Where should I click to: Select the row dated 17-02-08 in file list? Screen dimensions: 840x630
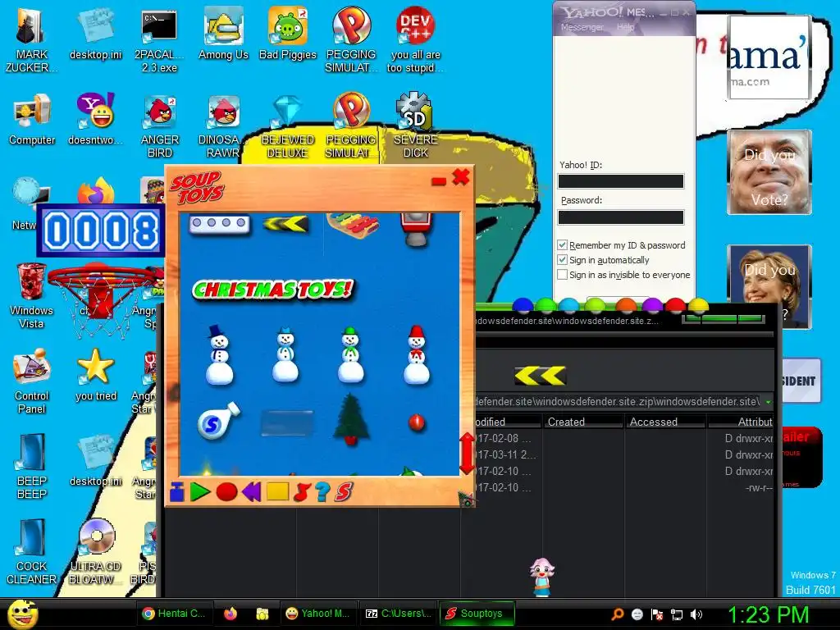[624, 438]
